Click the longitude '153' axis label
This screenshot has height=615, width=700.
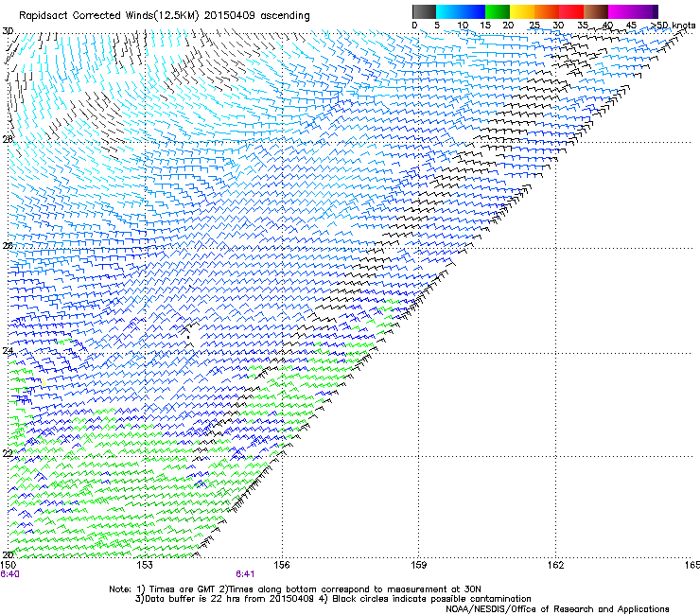tap(144, 566)
